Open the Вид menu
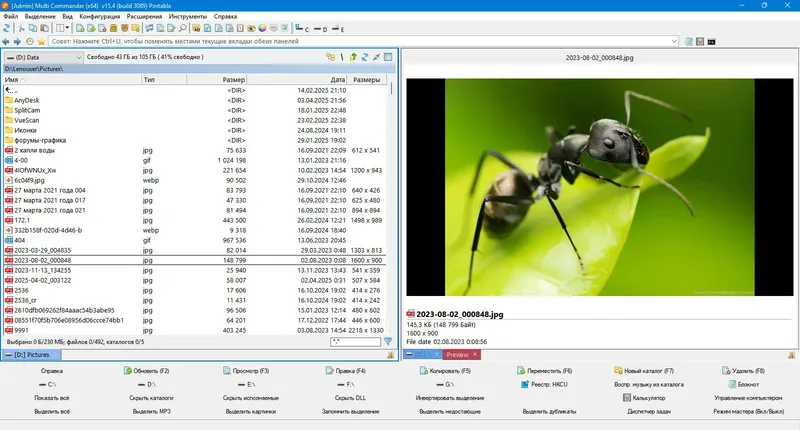The width and height of the screenshot is (800, 430). point(67,16)
